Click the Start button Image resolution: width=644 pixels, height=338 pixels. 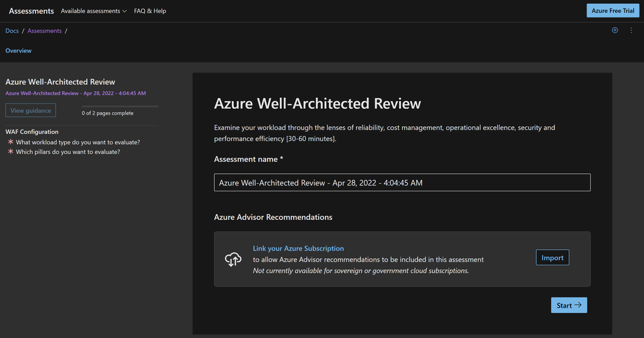(x=569, y=305)
